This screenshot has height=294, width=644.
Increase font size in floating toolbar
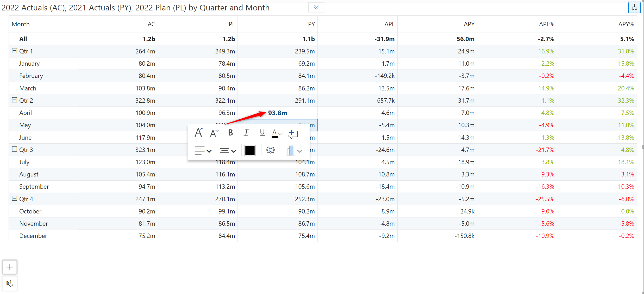(199, 133)
